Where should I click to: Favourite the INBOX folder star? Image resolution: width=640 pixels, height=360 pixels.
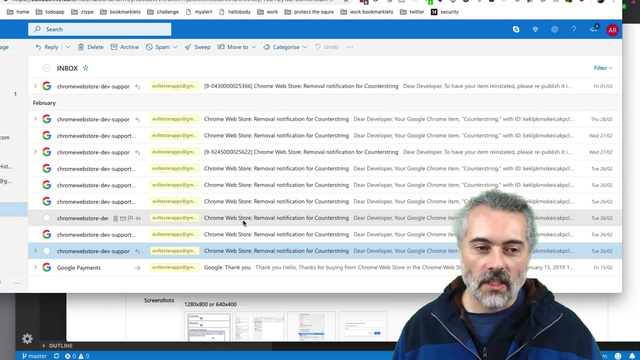click(85, 68)
